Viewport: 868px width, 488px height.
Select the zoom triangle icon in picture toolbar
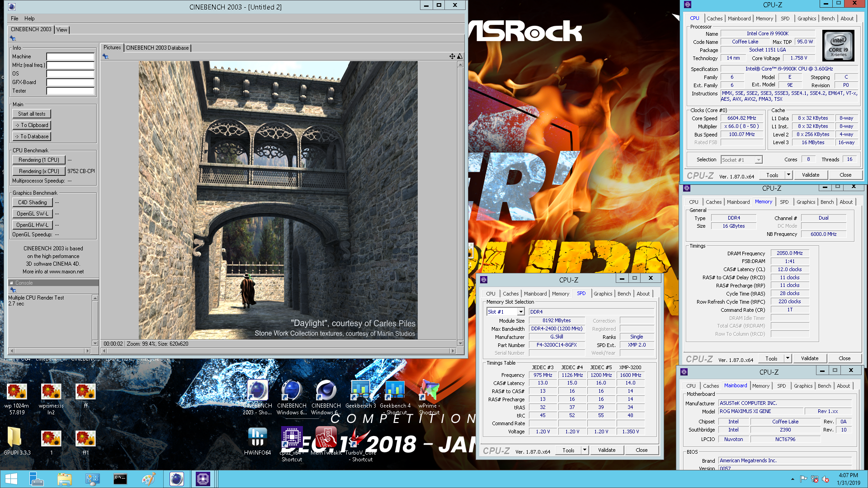point(460,56)
